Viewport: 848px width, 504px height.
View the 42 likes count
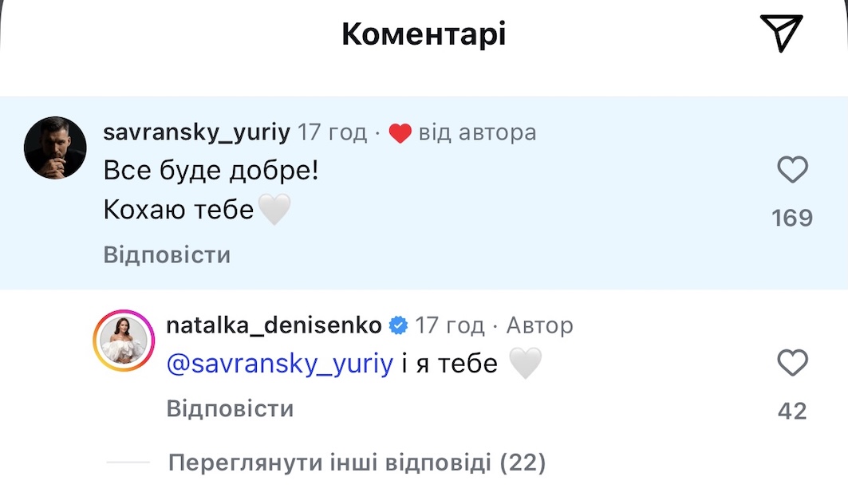click(792, 411)
